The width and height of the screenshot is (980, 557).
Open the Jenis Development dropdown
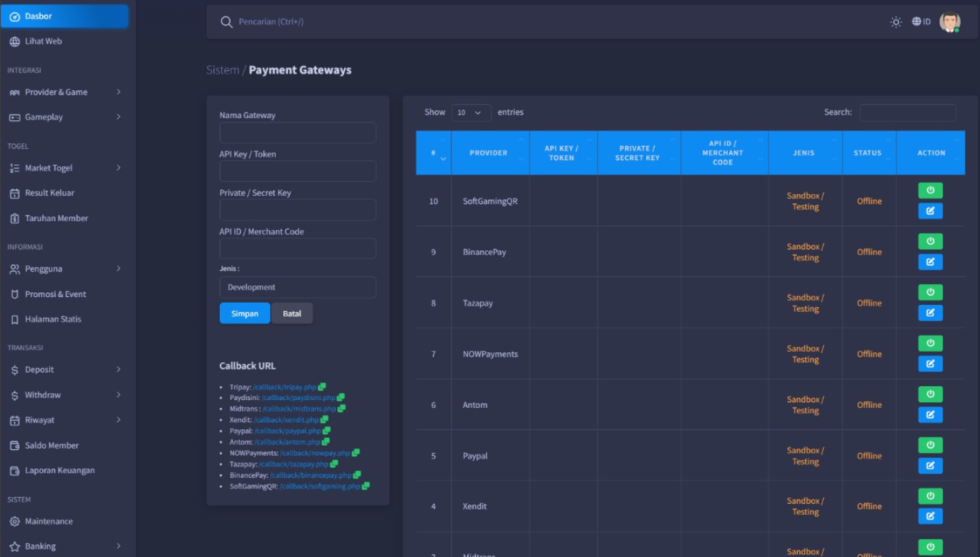(x=298, y=287)
